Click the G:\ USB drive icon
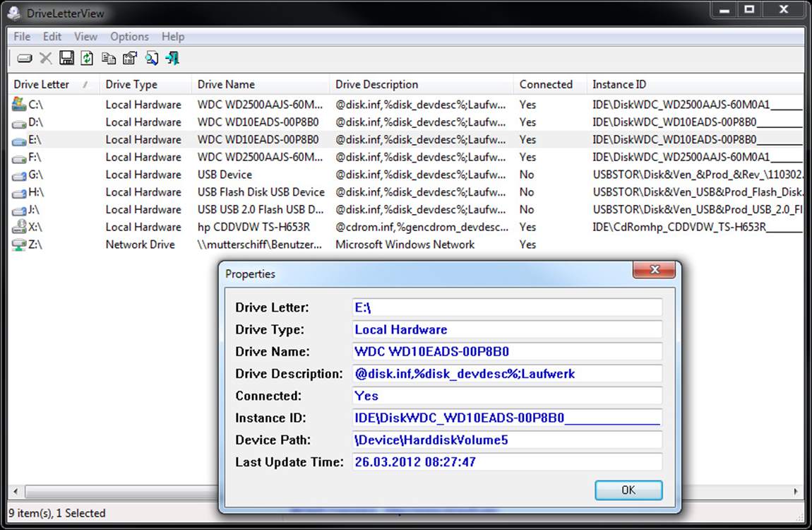 (x=19, y=176)
